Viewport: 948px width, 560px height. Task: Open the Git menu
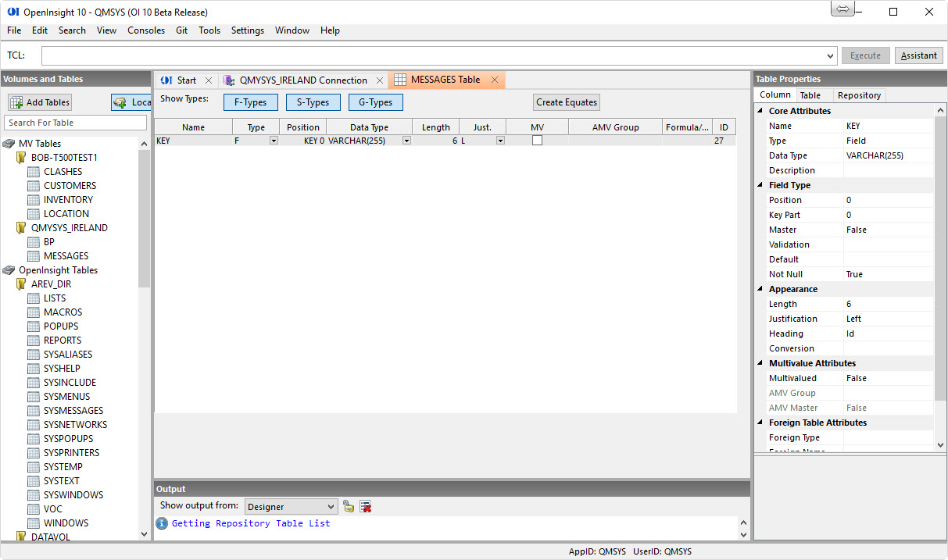181,30
